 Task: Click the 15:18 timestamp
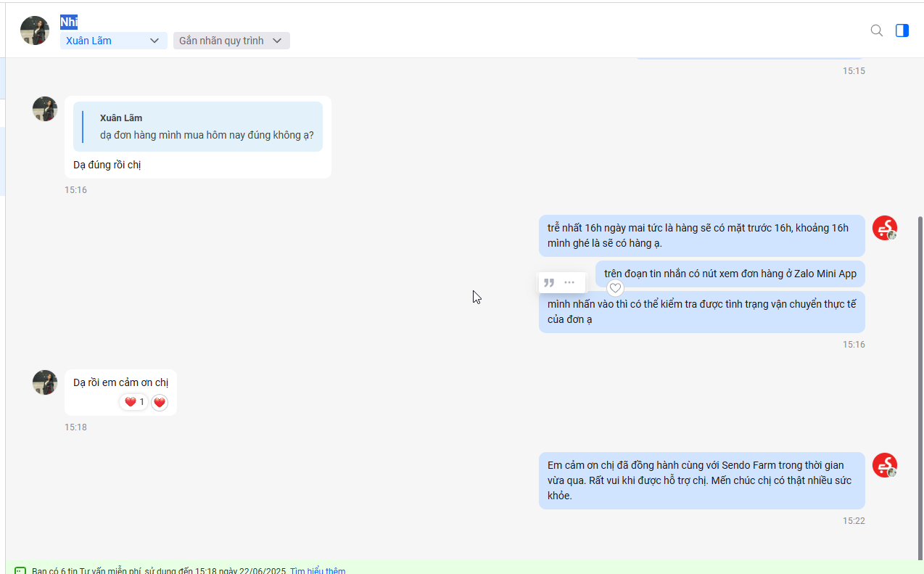(75, 427)
